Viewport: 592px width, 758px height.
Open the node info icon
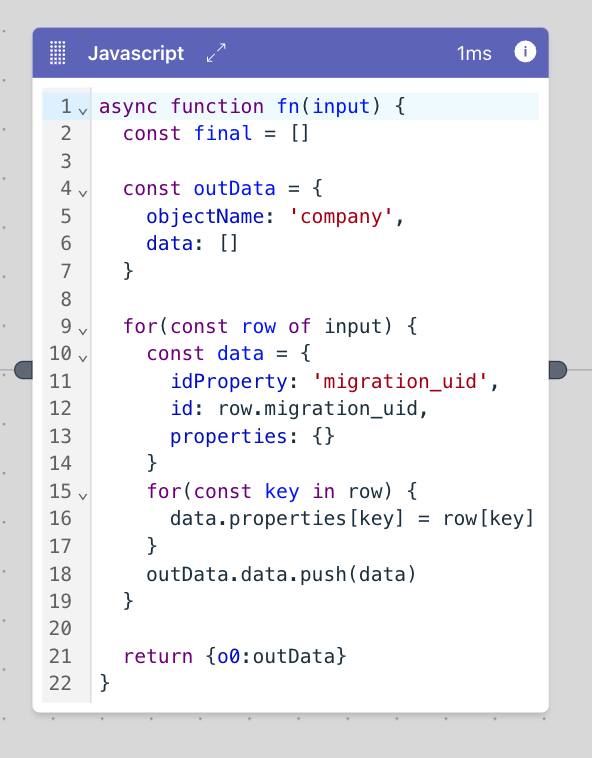525,51
